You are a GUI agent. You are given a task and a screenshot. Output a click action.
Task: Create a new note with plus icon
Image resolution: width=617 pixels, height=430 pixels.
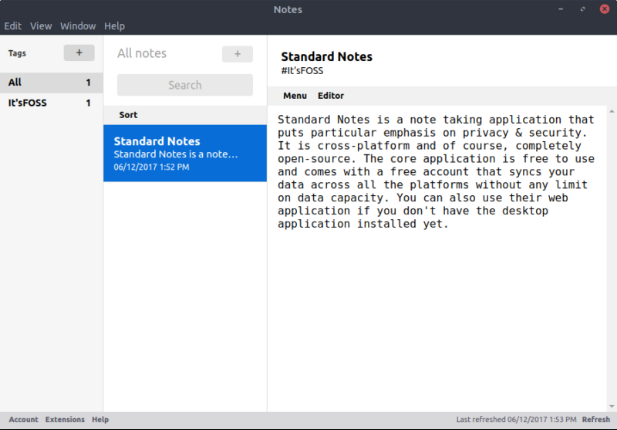point(237,54)
